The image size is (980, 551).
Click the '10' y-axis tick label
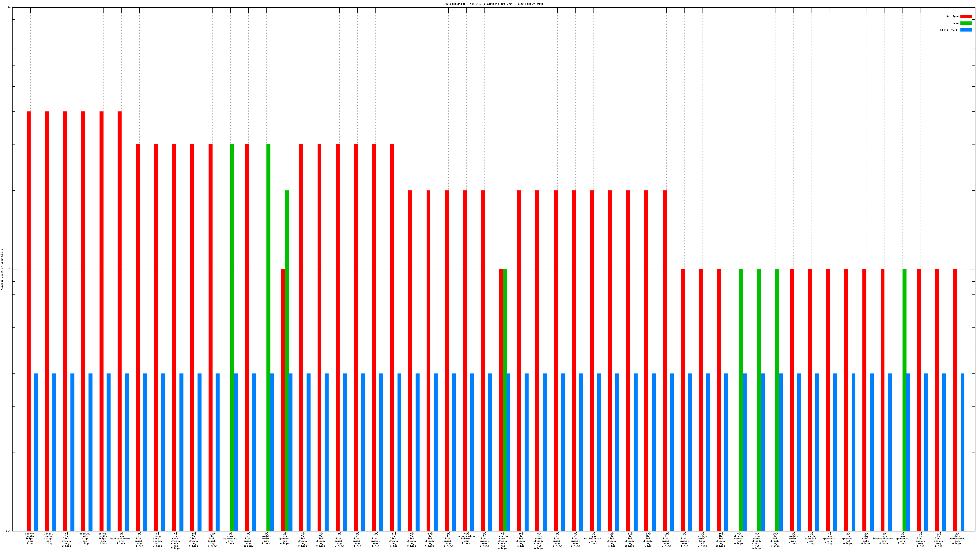(9, 8)
